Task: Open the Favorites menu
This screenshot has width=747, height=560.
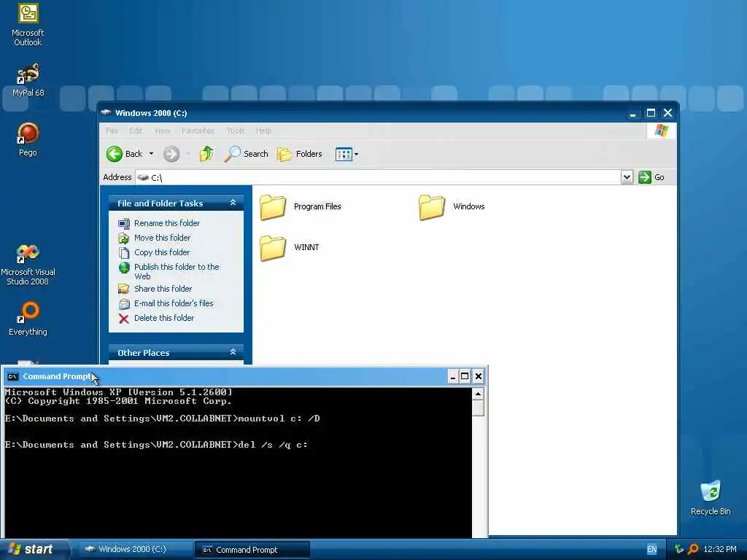Action: click(x=198, y=131)
